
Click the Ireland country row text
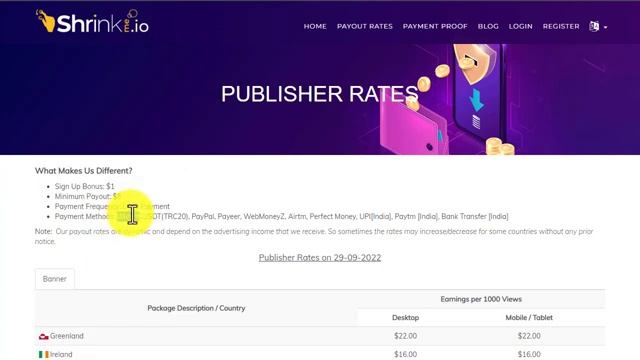tap(61, 354)
